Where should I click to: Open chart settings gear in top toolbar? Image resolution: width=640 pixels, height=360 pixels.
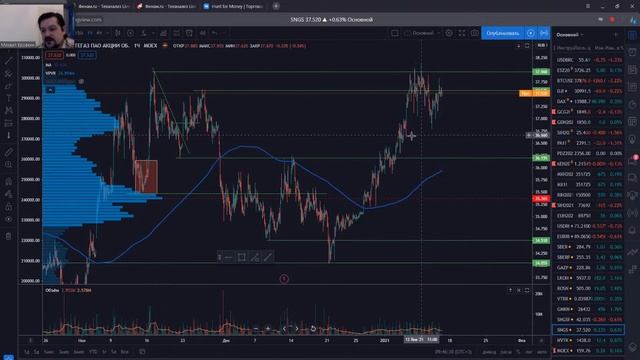click(x=449, y=33)
